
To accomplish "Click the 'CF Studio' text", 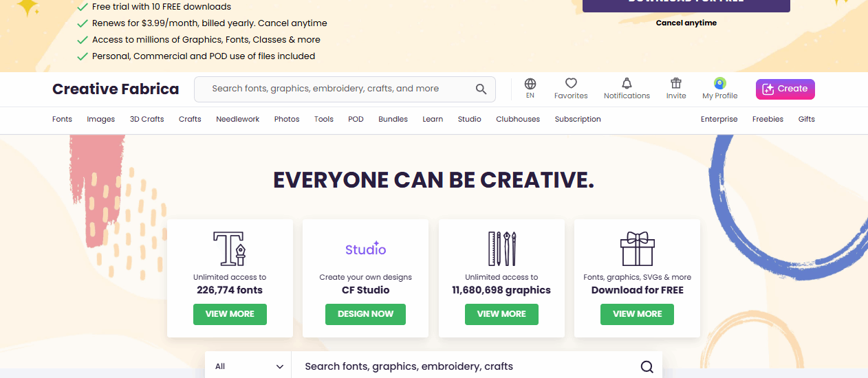I will [366, 290].
